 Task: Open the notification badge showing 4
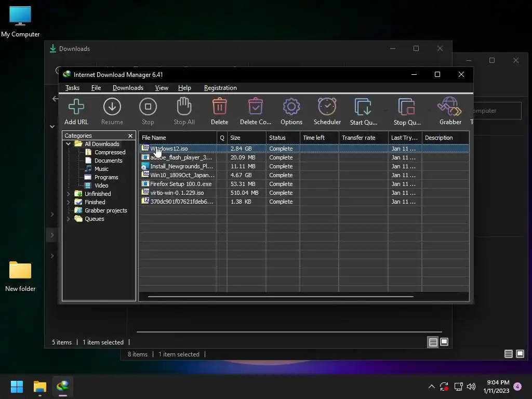[x=517, y=387]
